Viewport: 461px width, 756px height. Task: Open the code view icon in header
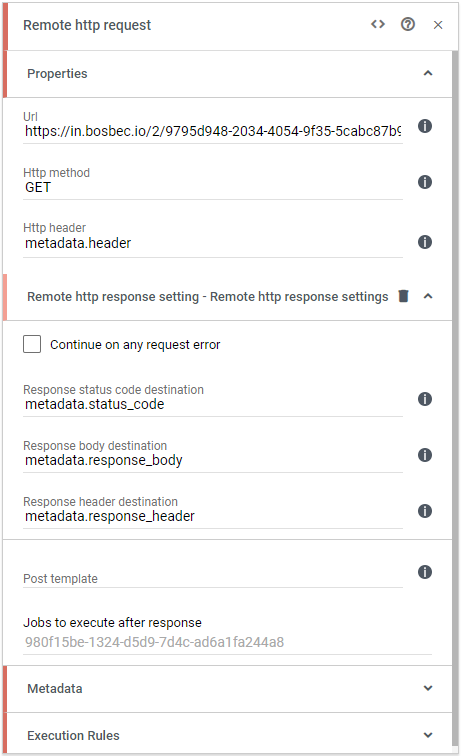[378, 24]
